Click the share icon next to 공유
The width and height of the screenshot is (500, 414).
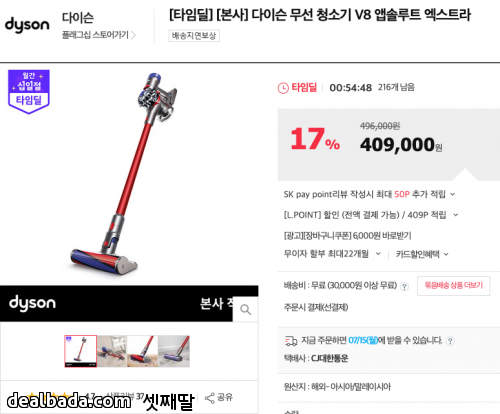[210, 398]
